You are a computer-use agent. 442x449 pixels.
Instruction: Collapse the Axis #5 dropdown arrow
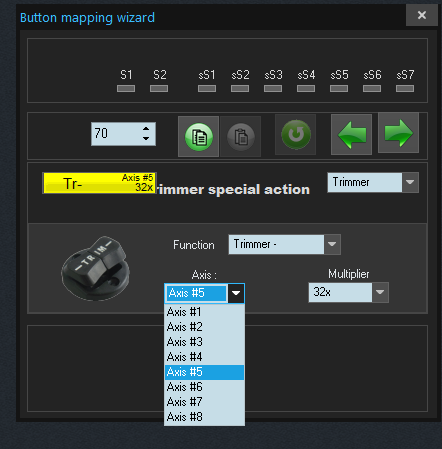[236, 293]
